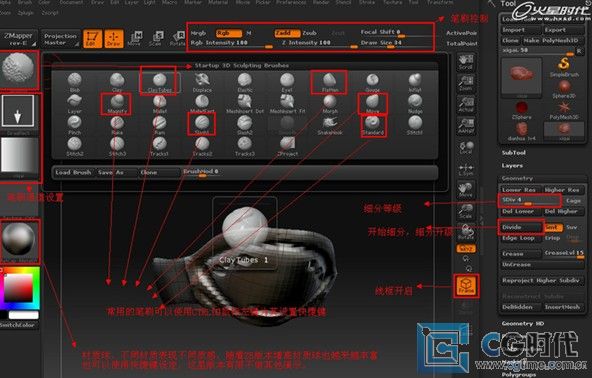Click the Divide button in Geometry

[521, 227]
